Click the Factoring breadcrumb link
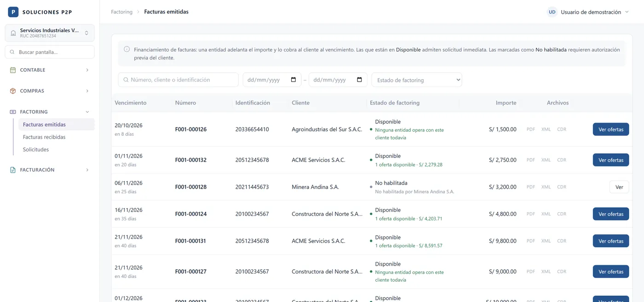 121,12
